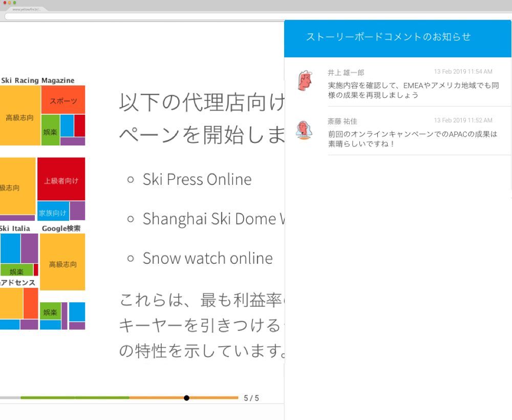512x420 pixels.
Task: Click the Snow watch online bullet item
Action: pos(207,258)
